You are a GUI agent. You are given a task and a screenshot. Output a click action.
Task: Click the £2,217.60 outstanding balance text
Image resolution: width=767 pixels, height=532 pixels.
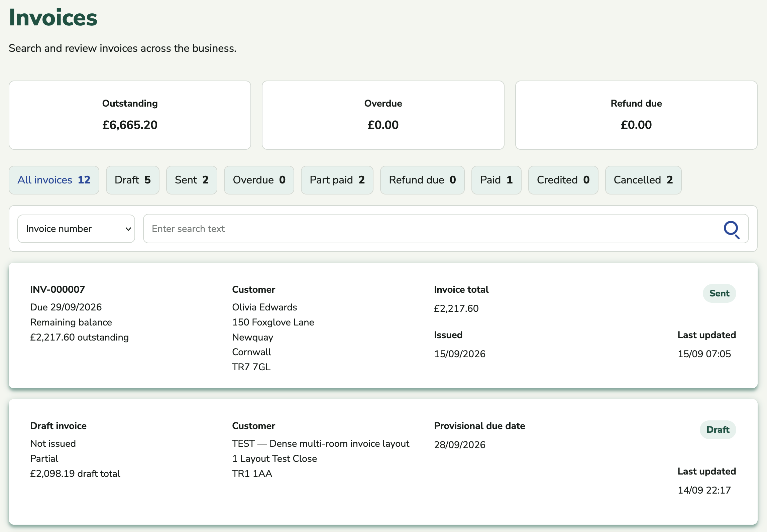[79, 337]
